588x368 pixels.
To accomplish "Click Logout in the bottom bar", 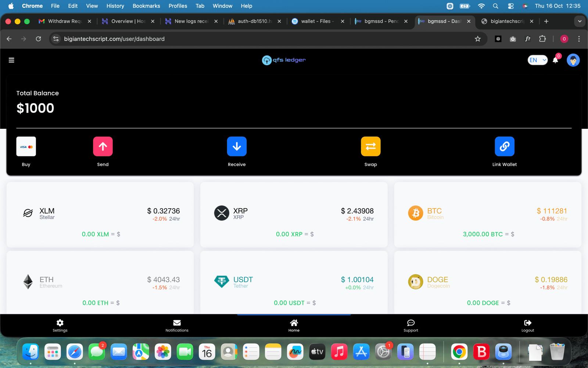I will (x=527, y=325).
